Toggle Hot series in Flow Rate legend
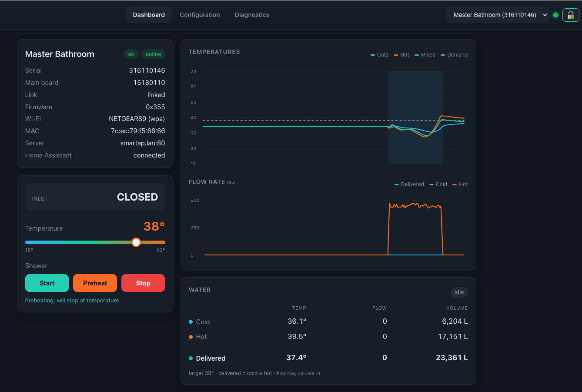This screenshot has height=392, width=582. point(460,184)
